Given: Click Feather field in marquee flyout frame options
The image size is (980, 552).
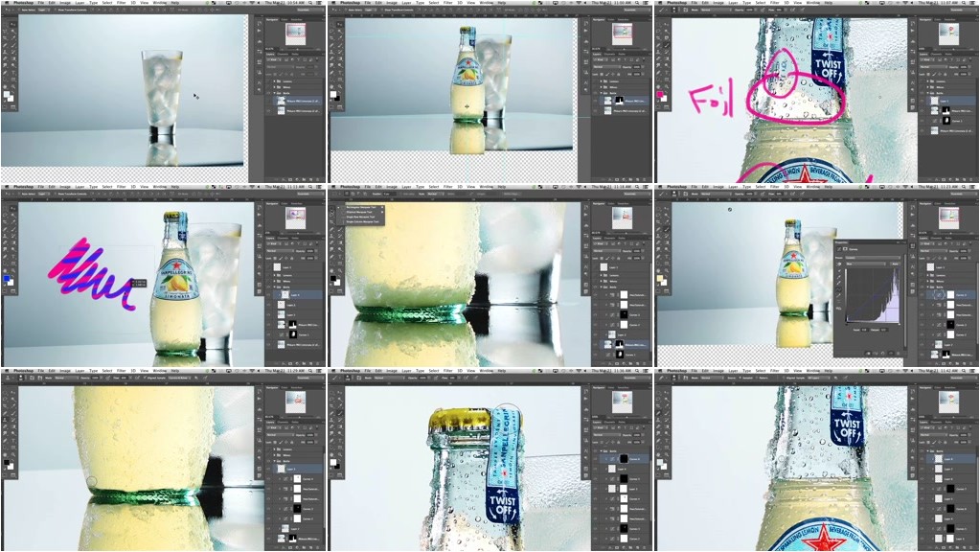Looking at the screenshot, I should (x=389, y=194).
